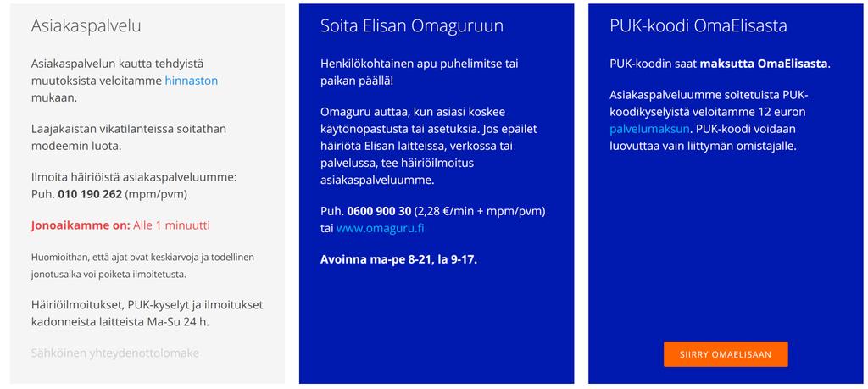Image resolution: width=868 pixels, height=389 pixels.
Task: Click phone number 0600 900 30
Action: [379, 211]
